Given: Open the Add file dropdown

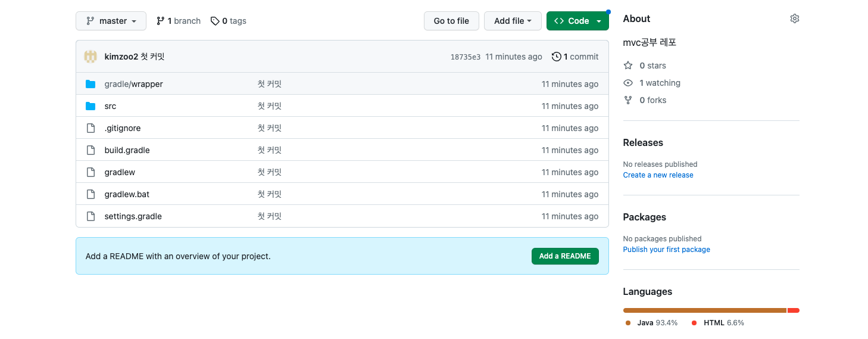Looking at the screenshot, I should pos(513,21).
